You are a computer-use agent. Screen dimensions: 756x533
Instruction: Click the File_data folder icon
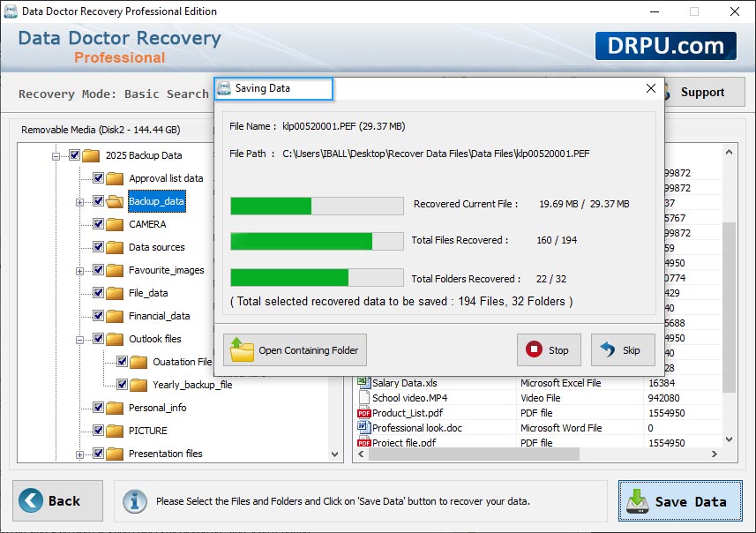[x=115, y=293]
